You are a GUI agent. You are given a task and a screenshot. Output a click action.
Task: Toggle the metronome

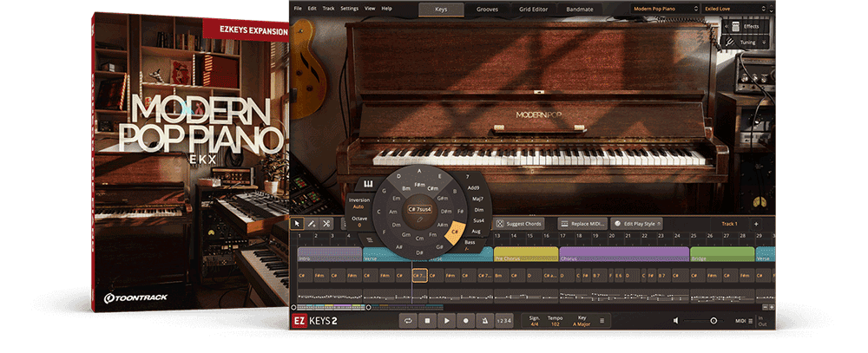tap(483, 320)
